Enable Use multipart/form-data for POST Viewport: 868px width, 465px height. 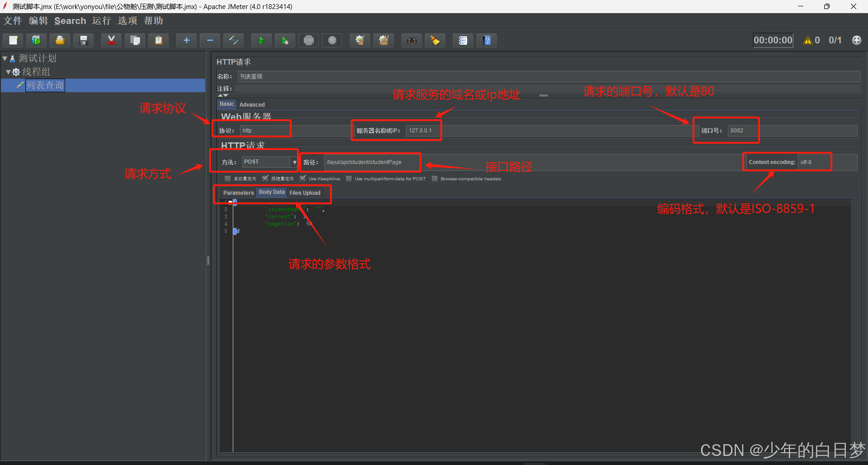pos(349,178)
